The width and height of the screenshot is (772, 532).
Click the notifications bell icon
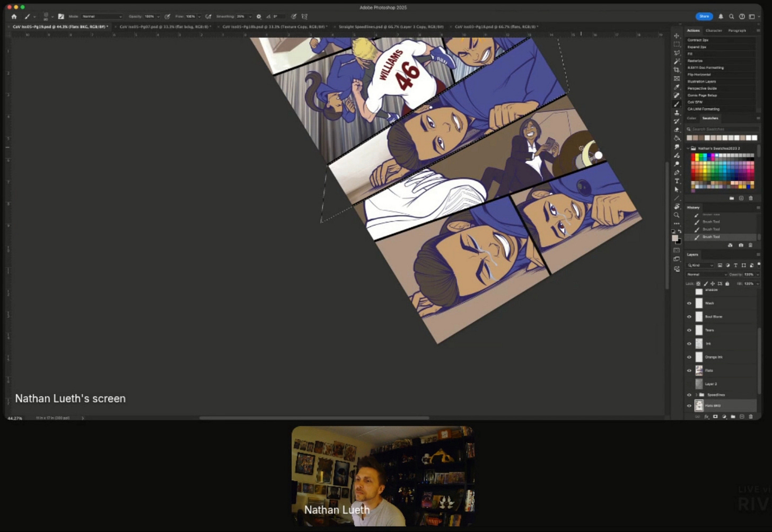click(x=721, y=16)
